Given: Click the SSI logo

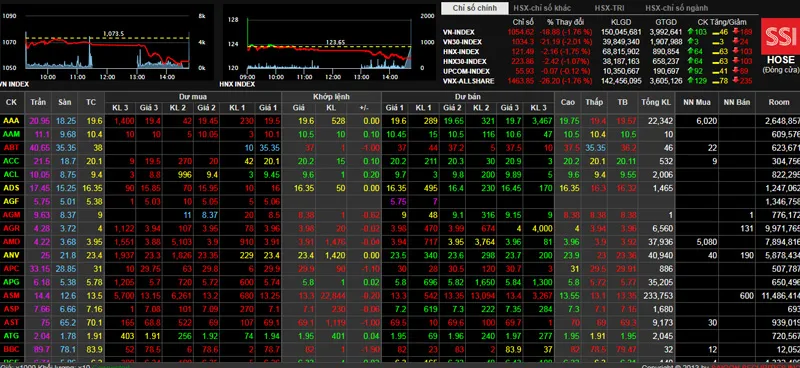Looking at the screenshot, I should pos(780,37).
